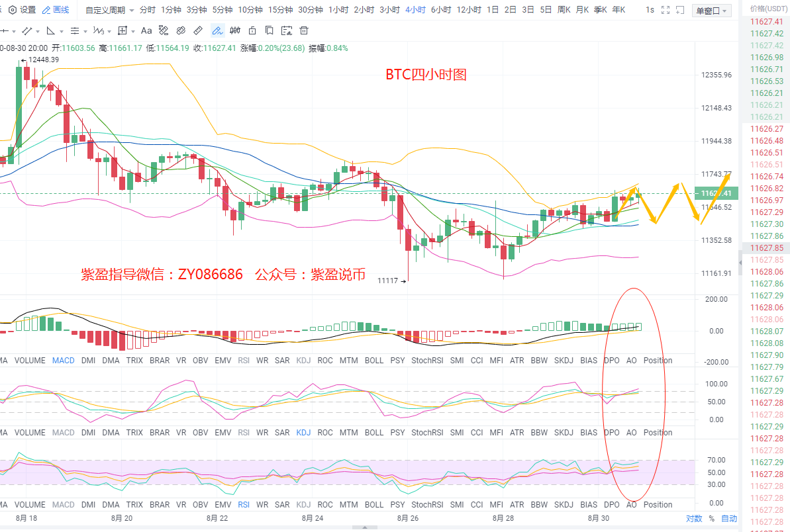Image resolution: width=790 pixels, height=532 pixels.
Task: Select the Aa text annotation tool
Action: (146, 30)
